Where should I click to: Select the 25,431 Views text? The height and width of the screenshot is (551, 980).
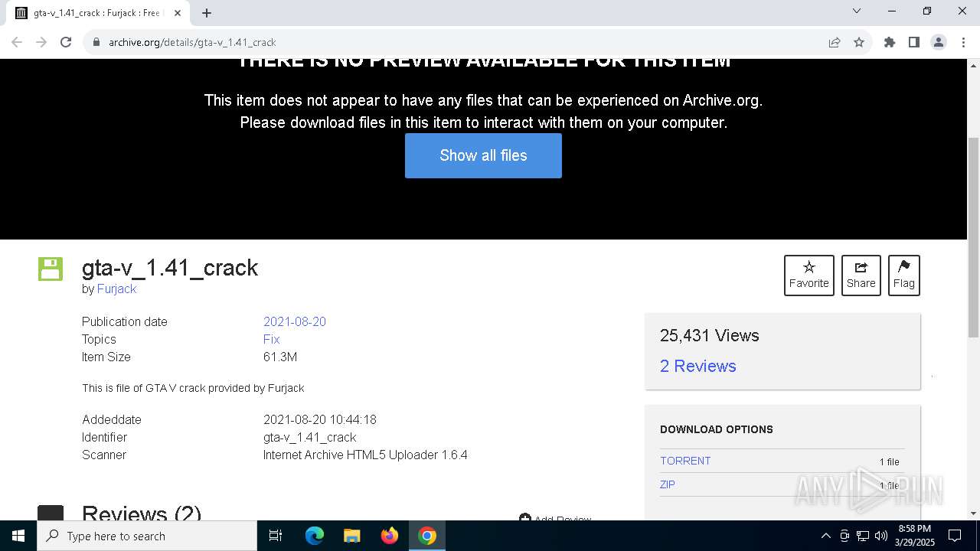(x=710, y=335)
